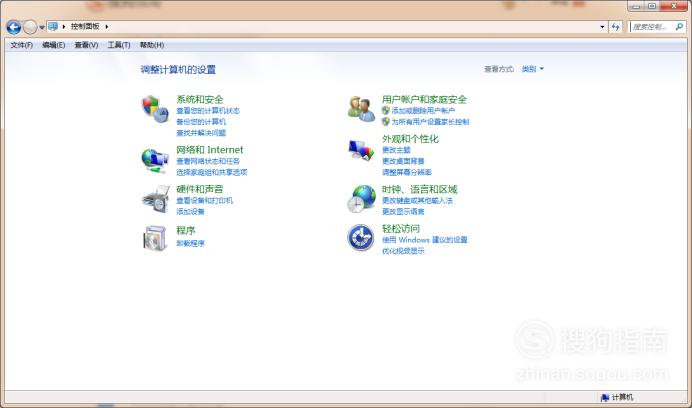Open the 文件(F) menu
The image size is (692, 408).
22,45
